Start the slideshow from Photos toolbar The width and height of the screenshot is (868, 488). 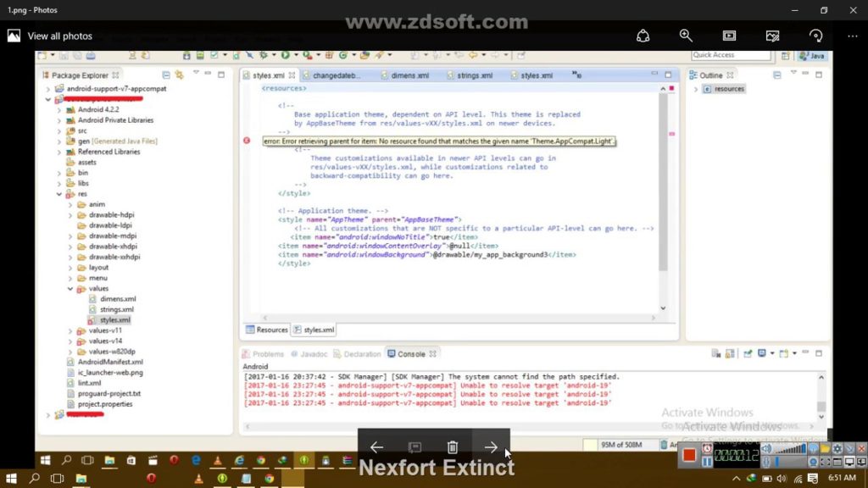pos(729,36)
